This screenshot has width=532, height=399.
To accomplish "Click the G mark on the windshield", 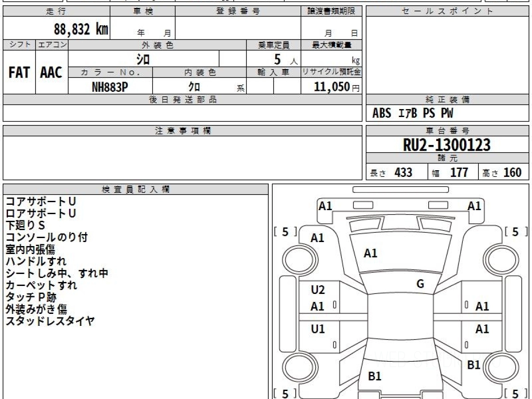I will click(x=421, y=284).
